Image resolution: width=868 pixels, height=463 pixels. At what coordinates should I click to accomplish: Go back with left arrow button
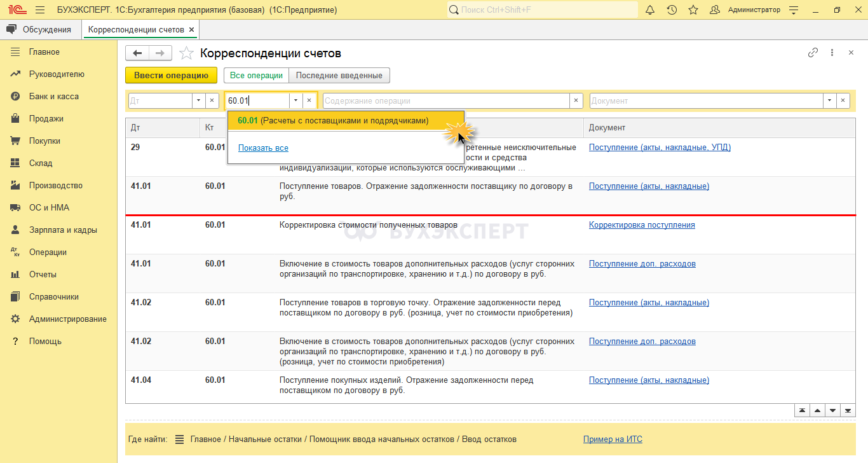[x=137, y=53]
